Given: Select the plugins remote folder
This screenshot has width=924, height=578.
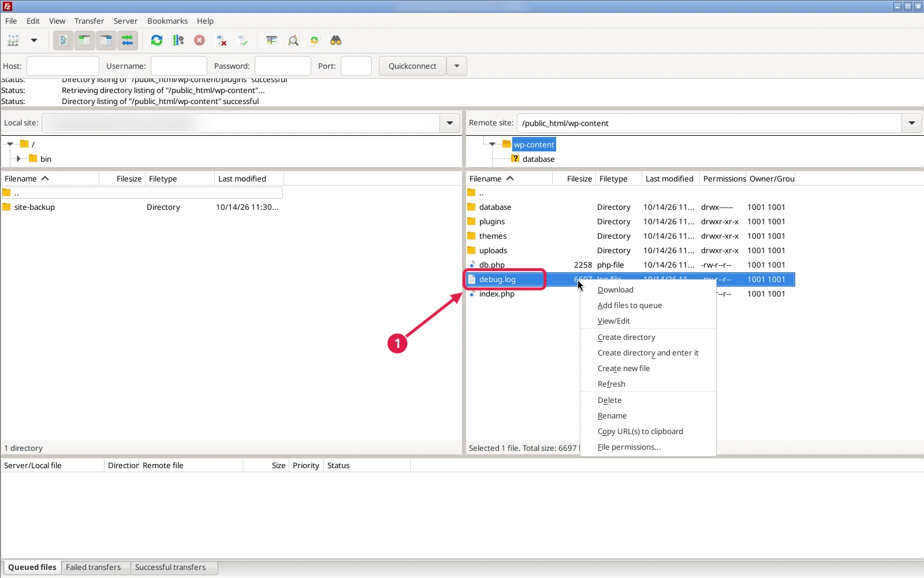Looking at the screenshot, I should point(492,221).
